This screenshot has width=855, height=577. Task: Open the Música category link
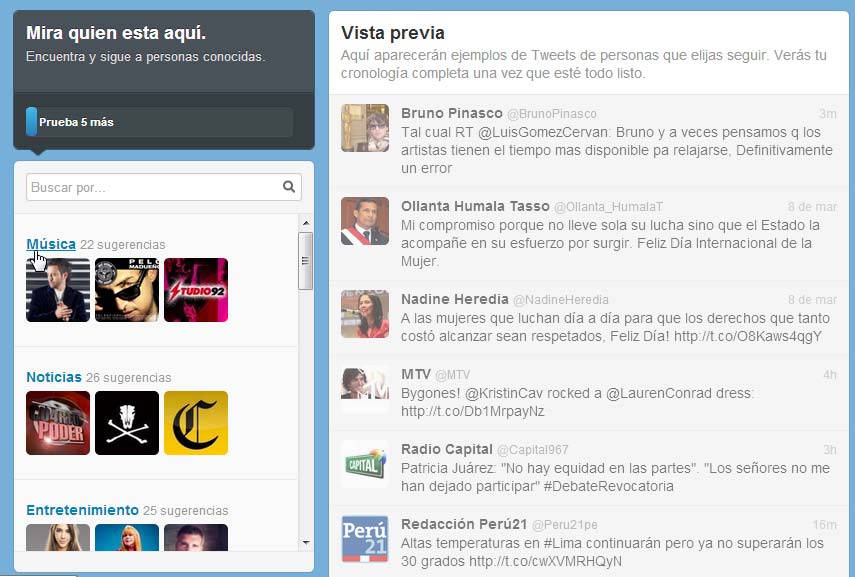pos(51,244)
